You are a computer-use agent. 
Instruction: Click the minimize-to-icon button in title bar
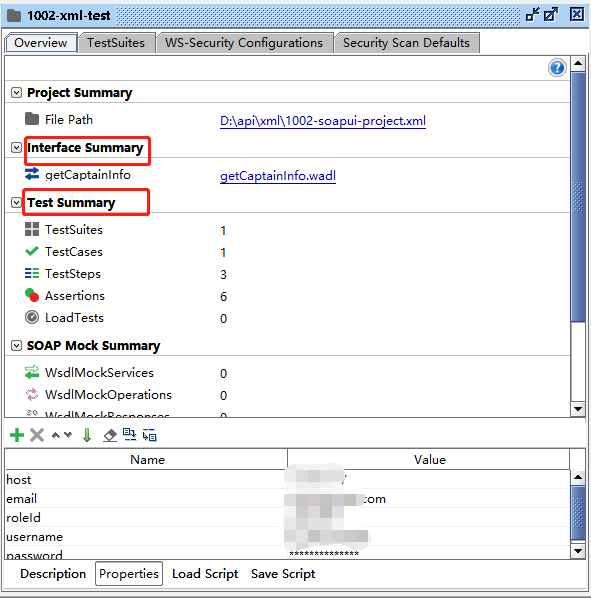tap(533, 15)
